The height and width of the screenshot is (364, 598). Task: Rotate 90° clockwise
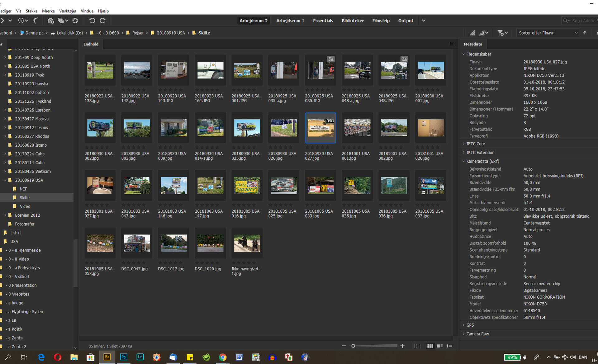click(x=102, y=21)
